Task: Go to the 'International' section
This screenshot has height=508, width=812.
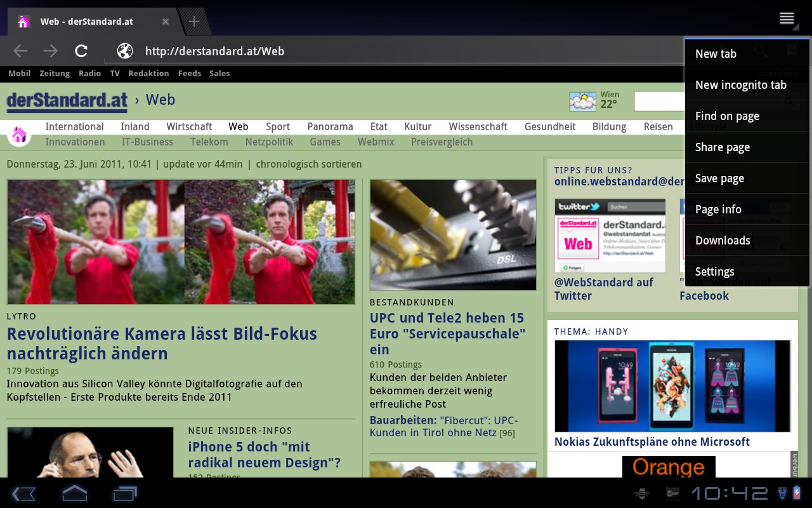Action: point(74,127)
